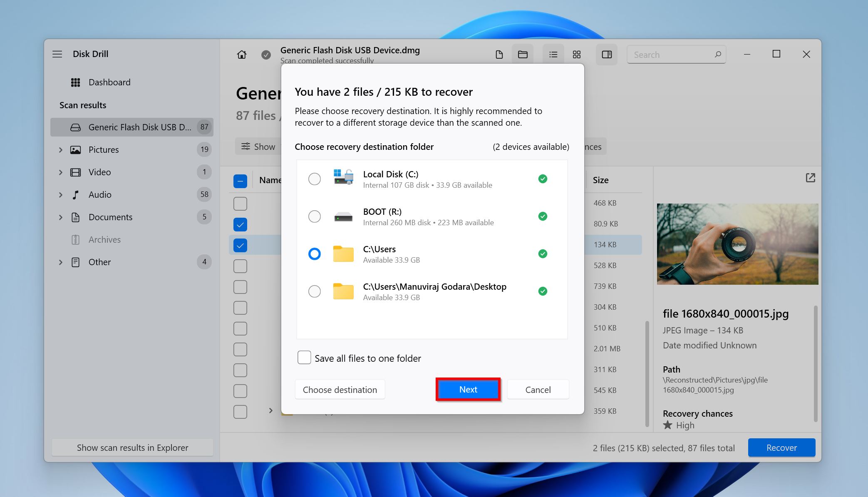Click the split/compare panel icon
The width and height of the screenshot is (868, 497).
pyautogui.click(x=606, y=54)
